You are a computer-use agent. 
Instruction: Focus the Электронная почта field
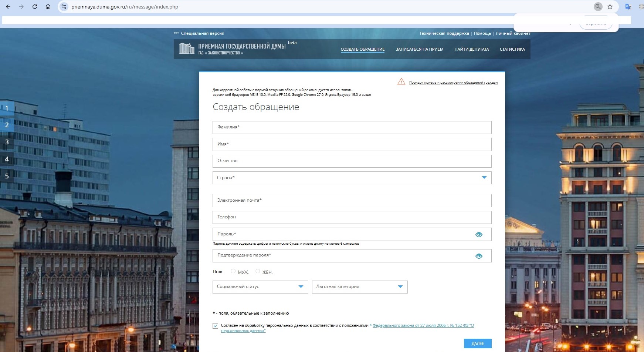(x=352, y=201)
